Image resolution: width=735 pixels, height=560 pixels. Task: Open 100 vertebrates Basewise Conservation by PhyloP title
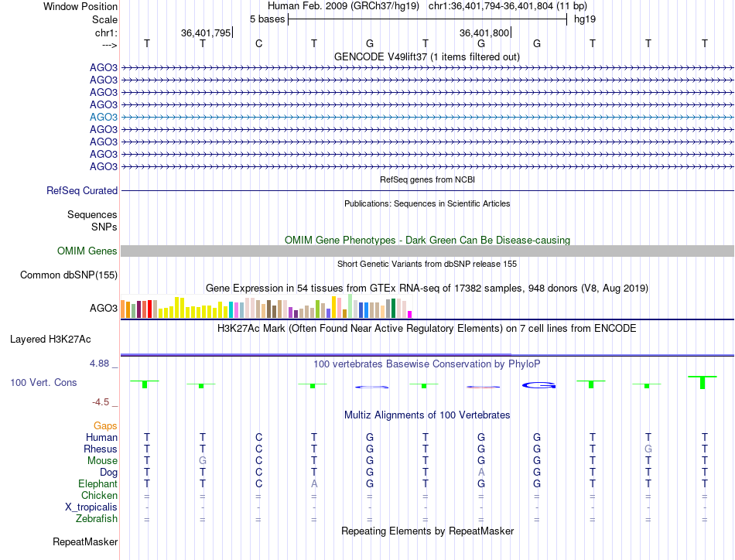pyautogui.click(x=426, y=364)
